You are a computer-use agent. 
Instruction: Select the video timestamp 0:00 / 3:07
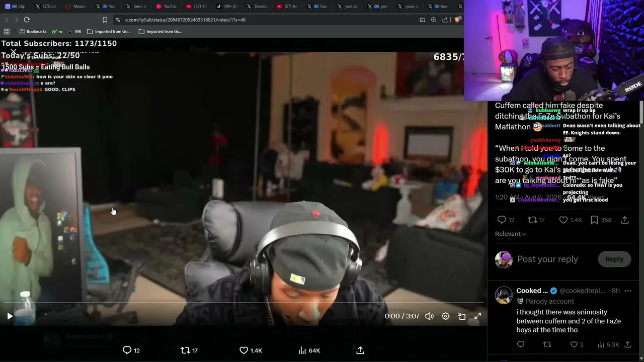tap(402, 316)
